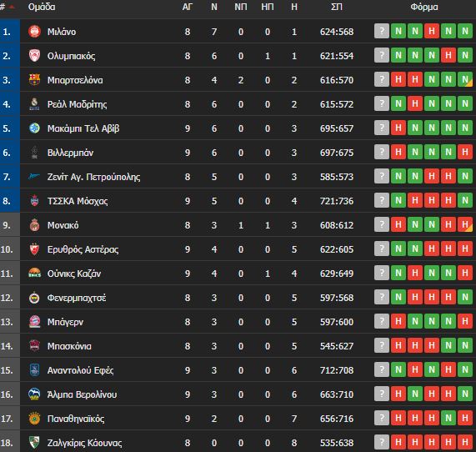476x452 pixels.
Task: Click the Παναθηναϊκός clover logo
Action: coord(34,419)
